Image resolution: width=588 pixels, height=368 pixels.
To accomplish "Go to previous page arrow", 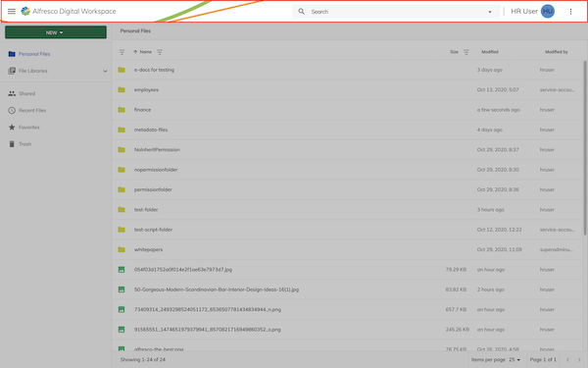I will (567, 360).
